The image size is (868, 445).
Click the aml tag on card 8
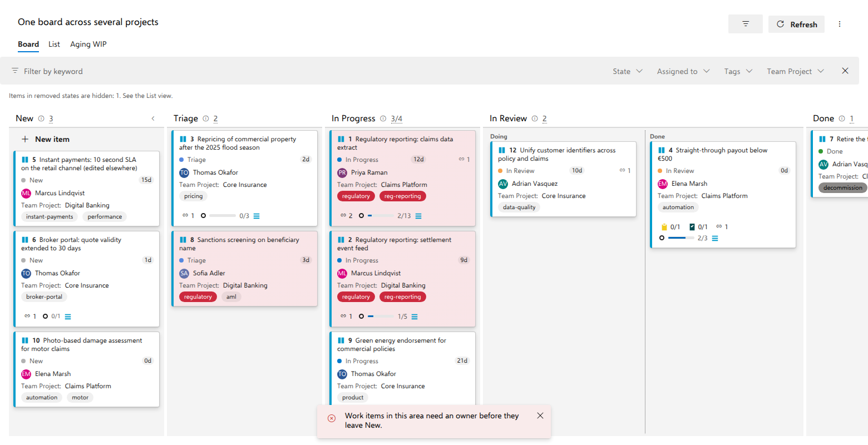click(231, 296)
